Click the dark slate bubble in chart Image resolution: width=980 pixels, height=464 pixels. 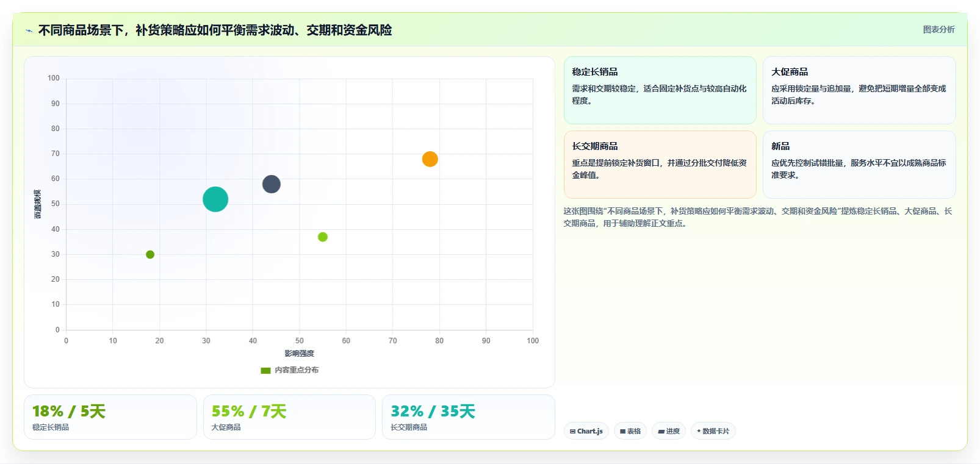(x=272, y=184)
